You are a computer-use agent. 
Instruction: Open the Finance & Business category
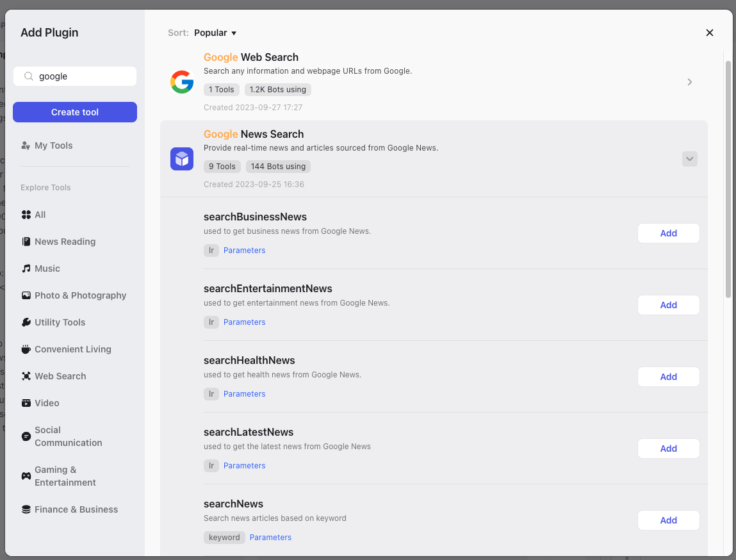[x=26, y=509]
